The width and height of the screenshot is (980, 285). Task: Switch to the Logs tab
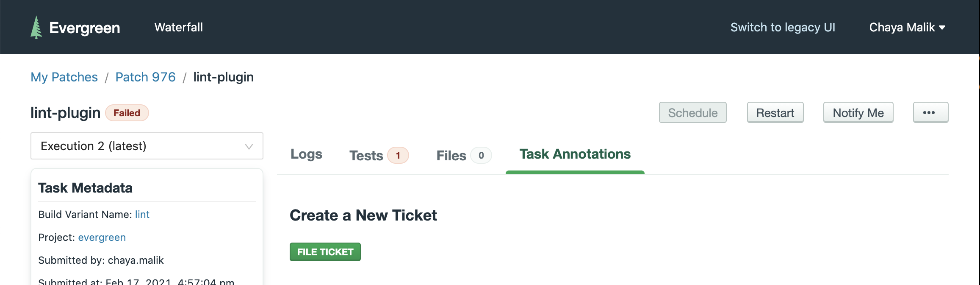point(306,154)
